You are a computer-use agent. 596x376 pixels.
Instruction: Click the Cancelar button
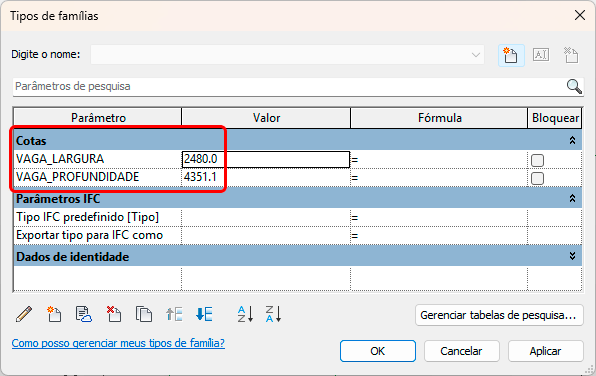[461, 351]
